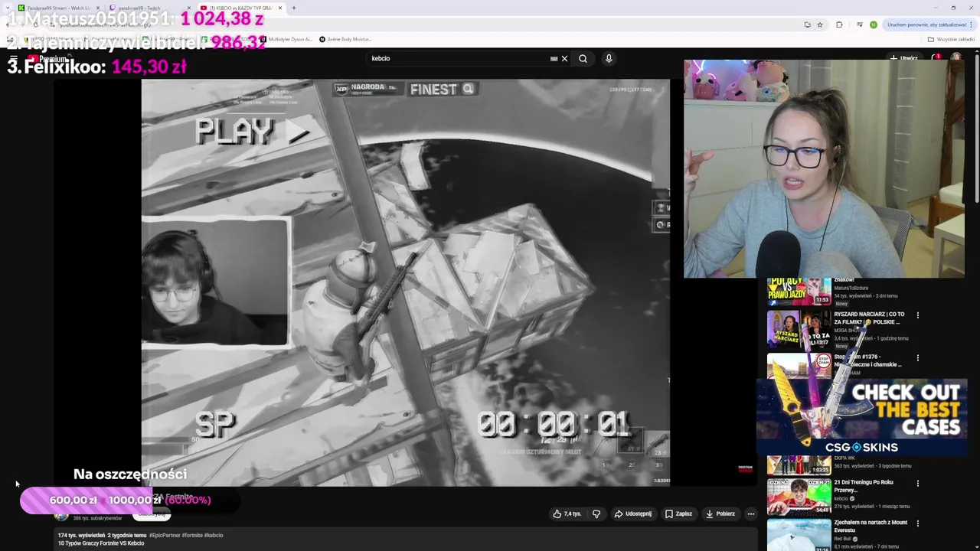Open the green H profile avatar
This screenshot has height=551, width=980.
tap(874, 24)
